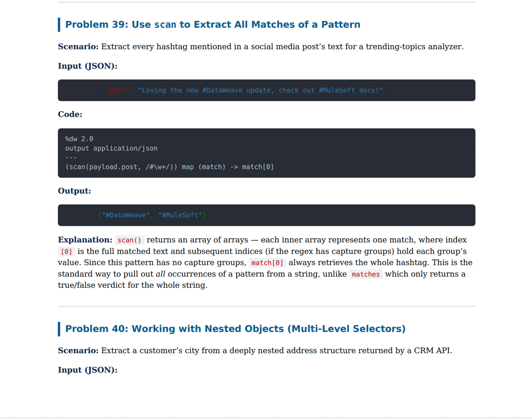Click the italic word 'all' in explanation
Viewport: 532px width, 420px height.
pyautogui.click(x=160, y=274)
